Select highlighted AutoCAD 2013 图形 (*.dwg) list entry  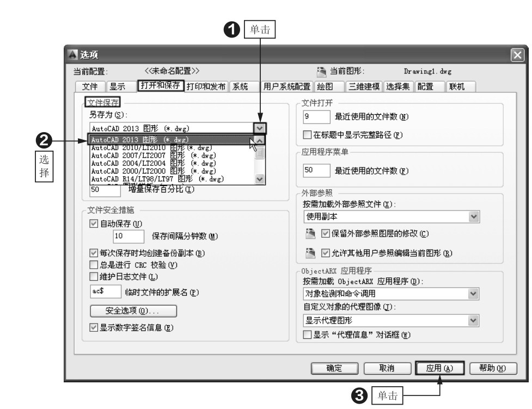[x=172, y=140]
